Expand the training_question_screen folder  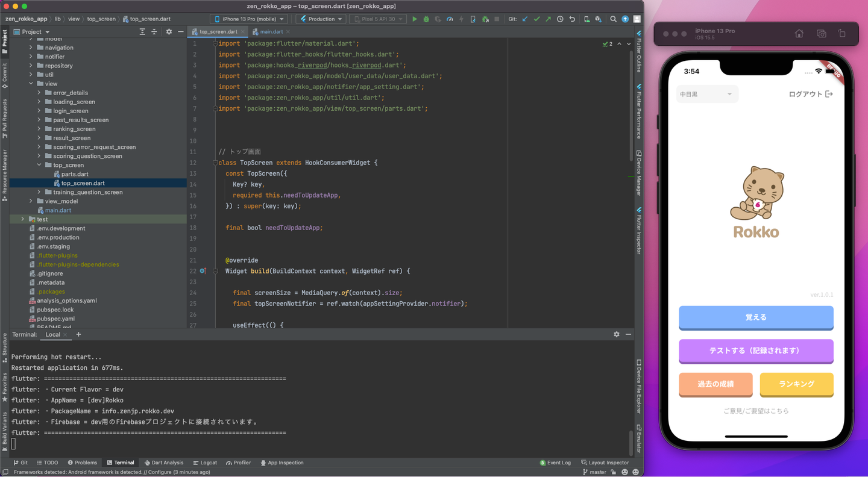coord(39,192)
